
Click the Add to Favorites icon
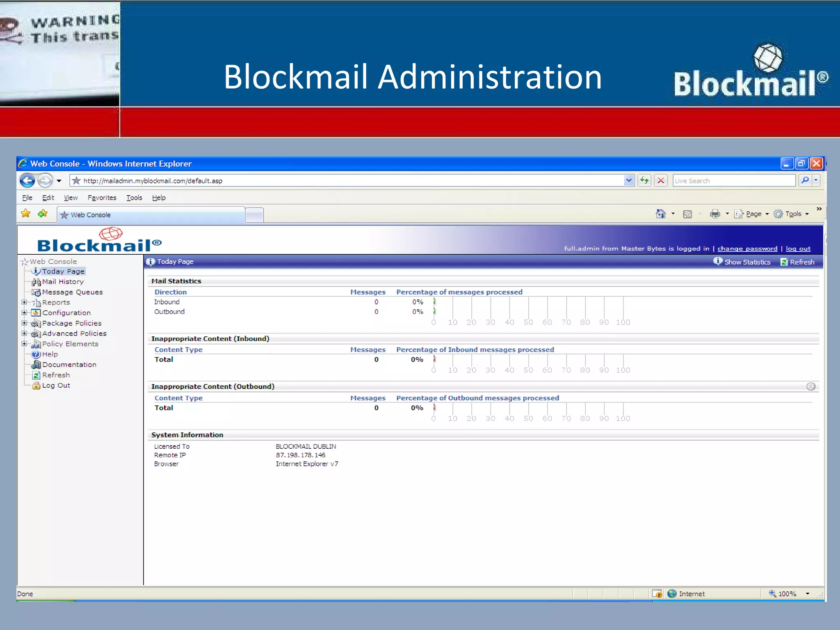point(43,214)
